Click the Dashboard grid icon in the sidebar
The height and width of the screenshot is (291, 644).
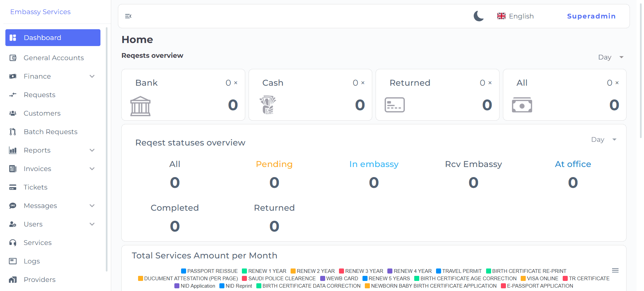tap(13, 38)
